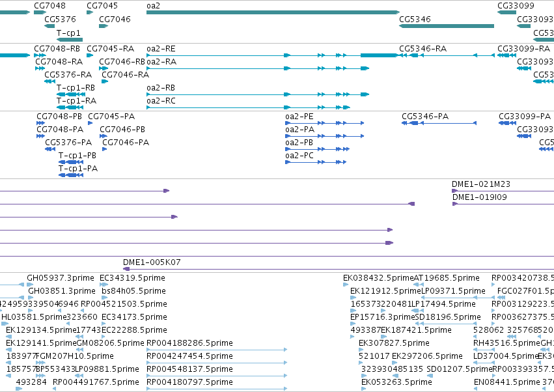Select the CG5346-RA transcript label
Screen dimensions: 554x392
(423, 48)
